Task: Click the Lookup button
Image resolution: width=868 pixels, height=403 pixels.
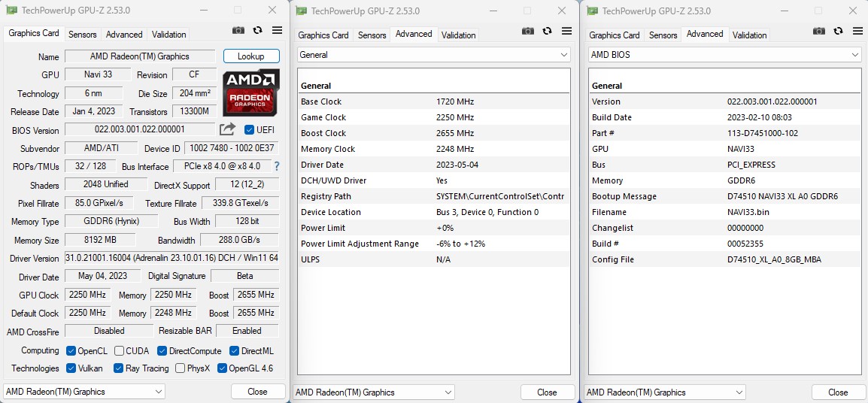Action: click(251, 56)
